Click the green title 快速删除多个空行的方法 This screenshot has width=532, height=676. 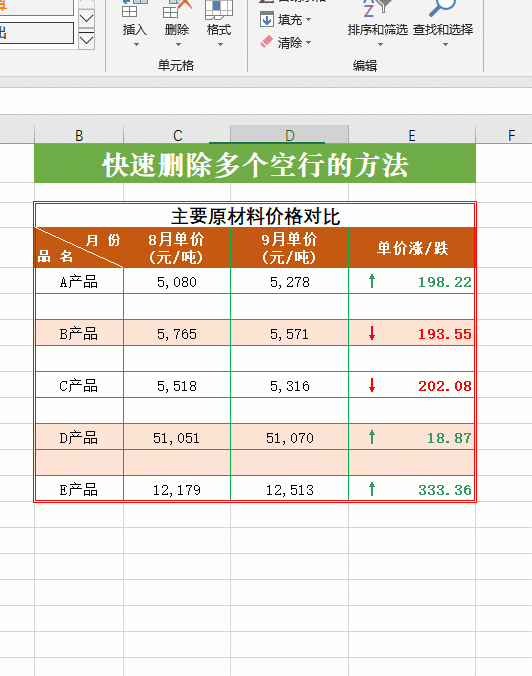point(255,164)
